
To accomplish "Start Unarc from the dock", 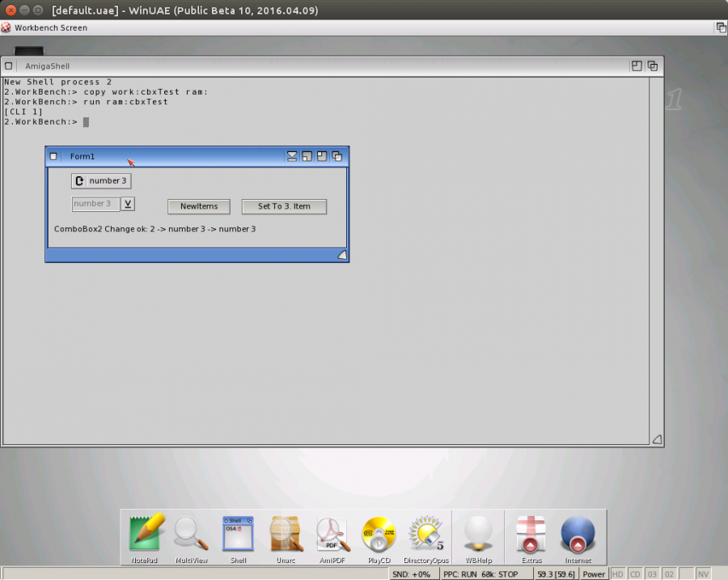I will (285, 534).
